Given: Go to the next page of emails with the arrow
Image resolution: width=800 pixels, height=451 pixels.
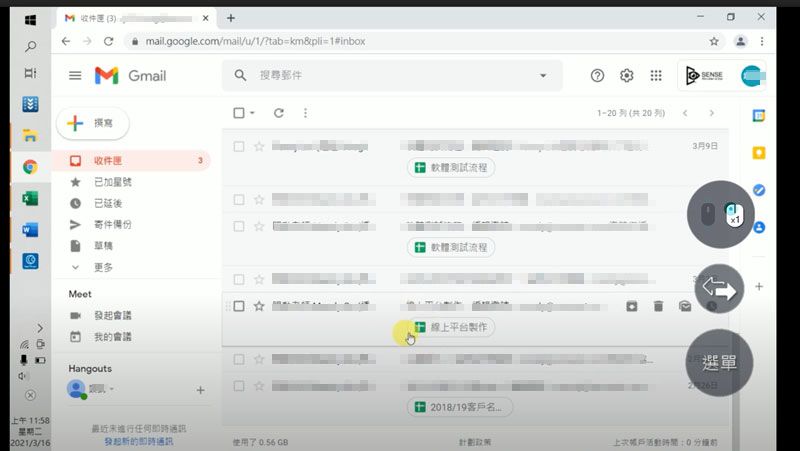Looking at the screenshot, I should (711, 113).
